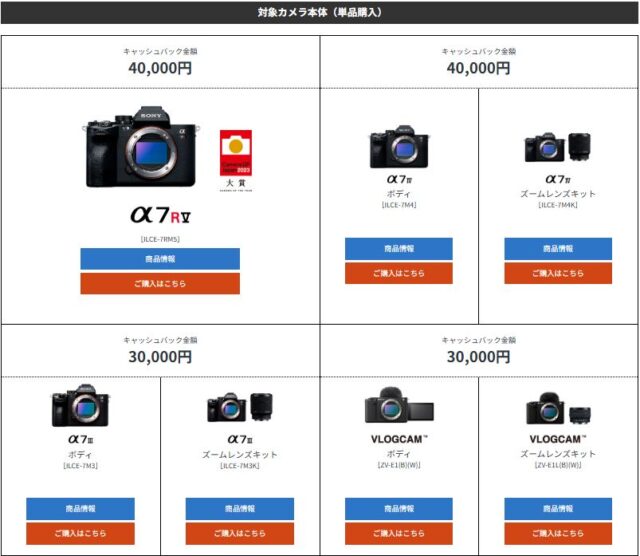Click the α7 III zoom lens kit image
640x556 pixels.
(x=240, y=407)
